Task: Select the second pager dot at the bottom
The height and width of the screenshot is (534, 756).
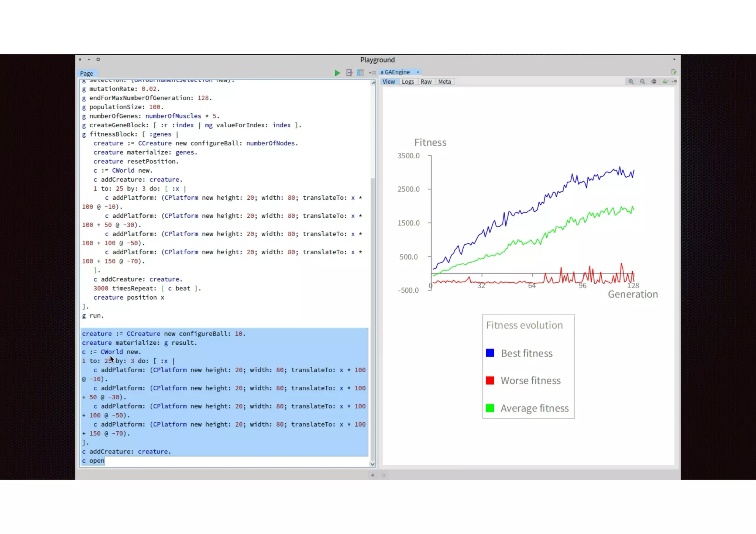Action: click(x=383, y=475)
